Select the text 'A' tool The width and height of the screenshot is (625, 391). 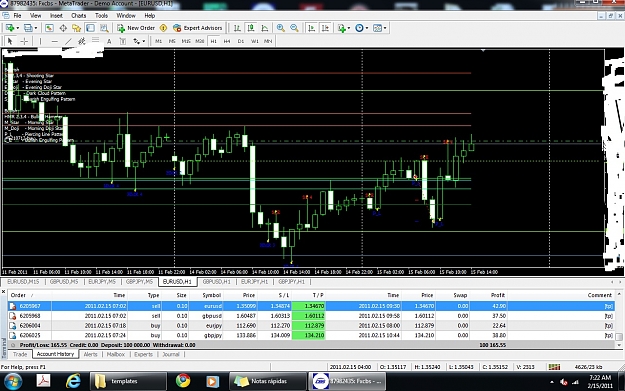pyautogui.click(x=109, y=41)
